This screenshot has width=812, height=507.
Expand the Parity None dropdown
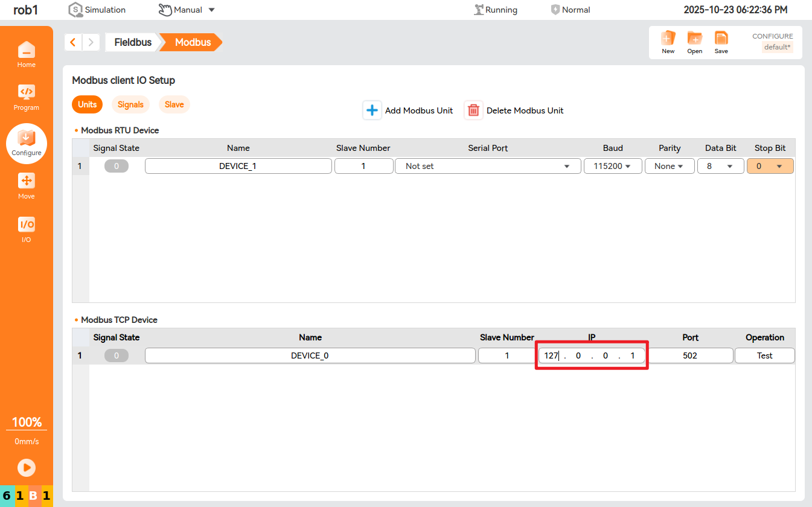[x=669, y=166]
